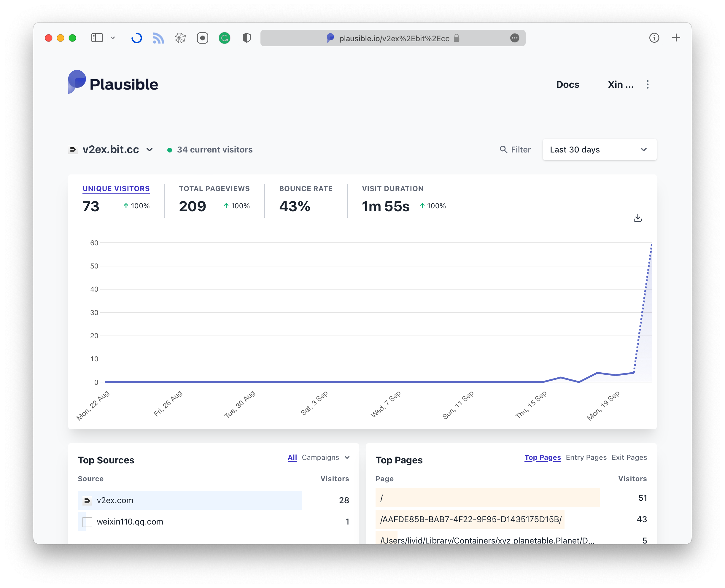Click the weixin110.qq.com favicon placeholder
725x588 pixels.
click(87, 522)
